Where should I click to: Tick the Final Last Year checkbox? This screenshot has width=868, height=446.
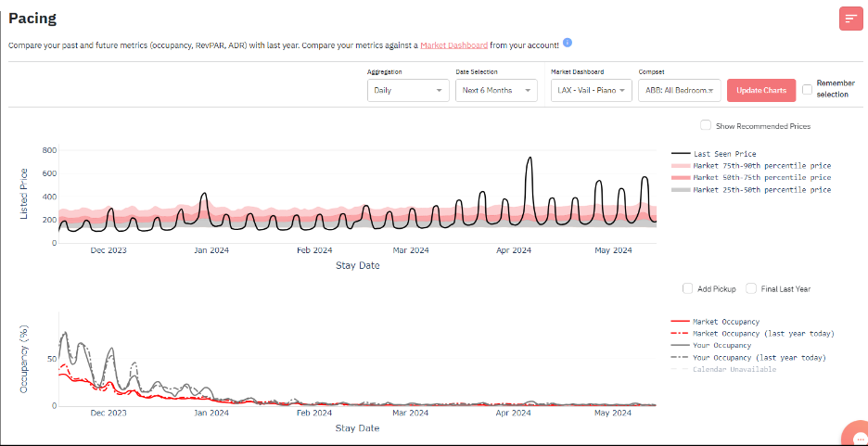751,289
